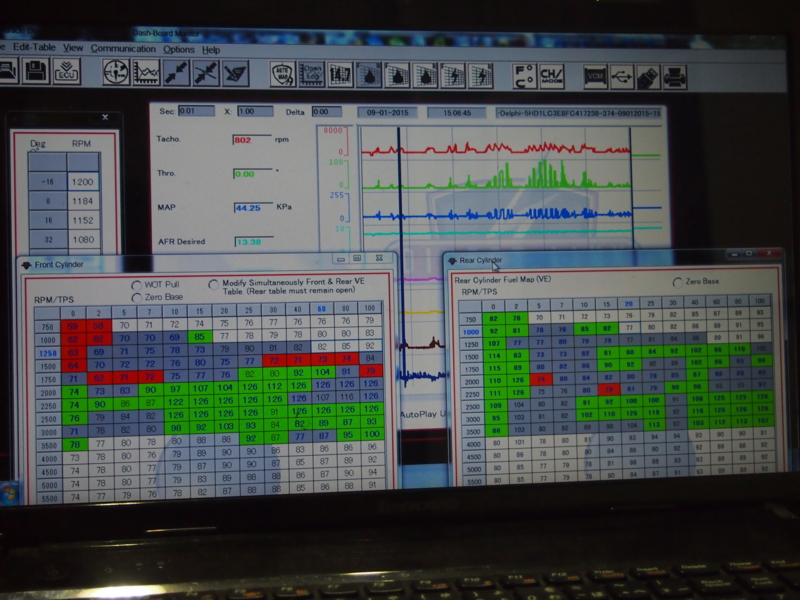800x600 pixels.
Task: Select the WOT Pull radio button
Action: pyautogui.click(x=136, y=285)
